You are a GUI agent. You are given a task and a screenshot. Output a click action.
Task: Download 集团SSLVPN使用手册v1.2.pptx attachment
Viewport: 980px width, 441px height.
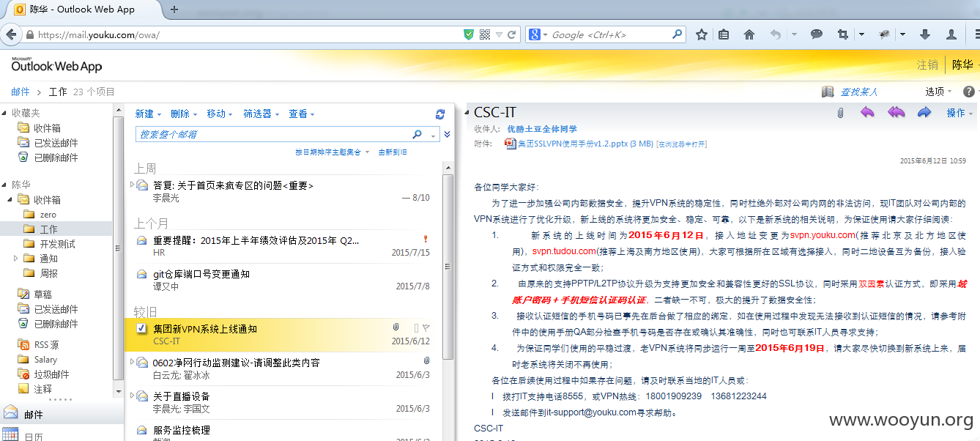click(x=585, y=144)
